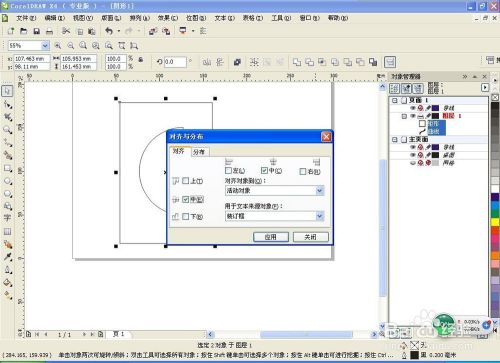
Task: Select the Crop tool in the toolbox
Action: click(7, 117)
